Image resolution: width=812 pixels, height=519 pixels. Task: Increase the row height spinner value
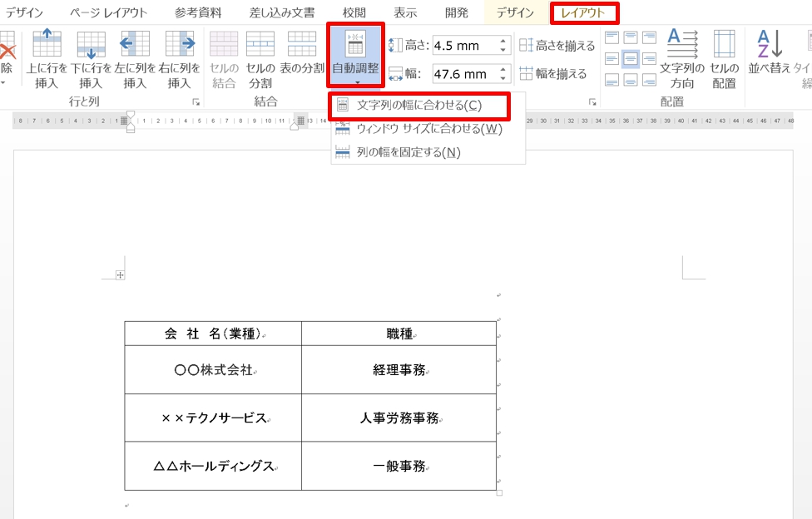[x=503, y=41]
